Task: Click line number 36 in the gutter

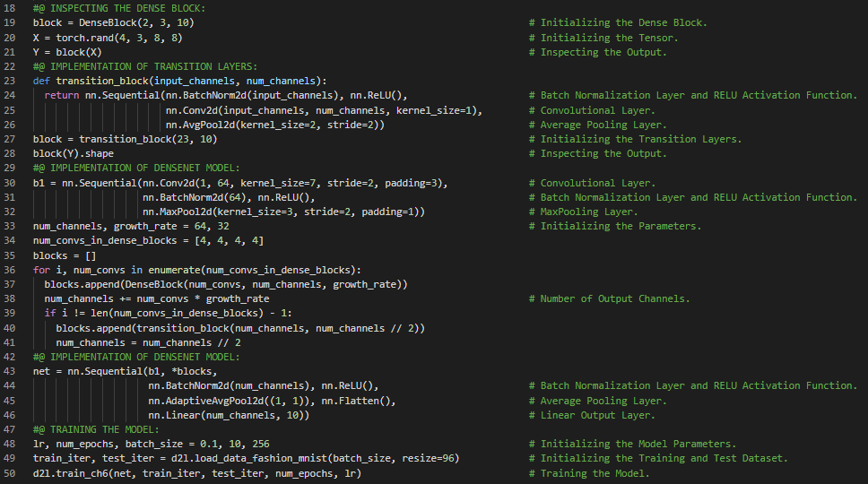Action: pos(11,270)
